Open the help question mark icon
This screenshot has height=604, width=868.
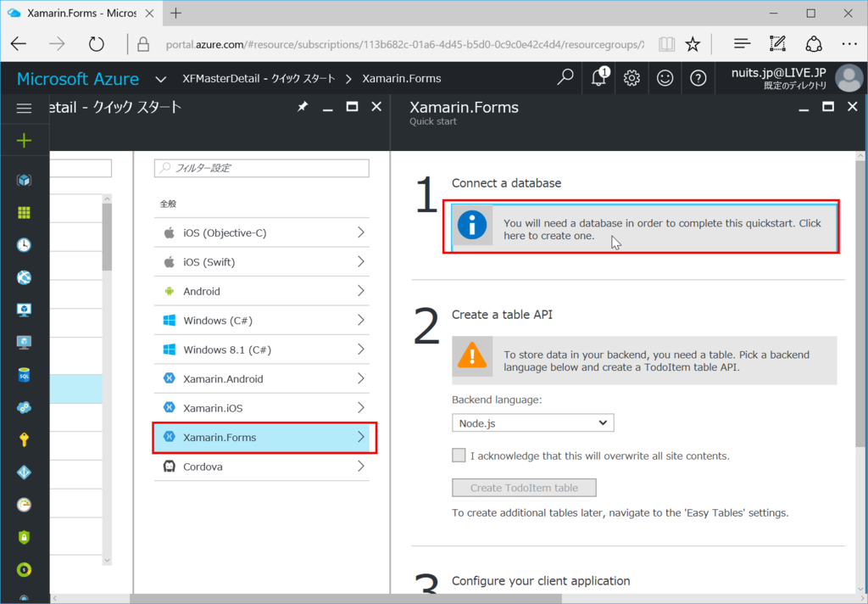pyautogui.click(x=698, y=78)
